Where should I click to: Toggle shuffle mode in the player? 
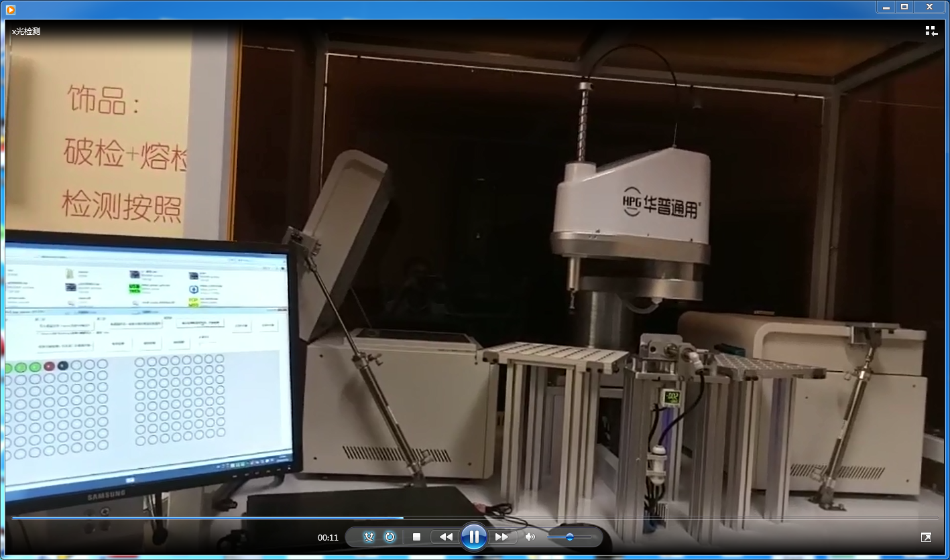pyautogui.click(x=369, y=537)
